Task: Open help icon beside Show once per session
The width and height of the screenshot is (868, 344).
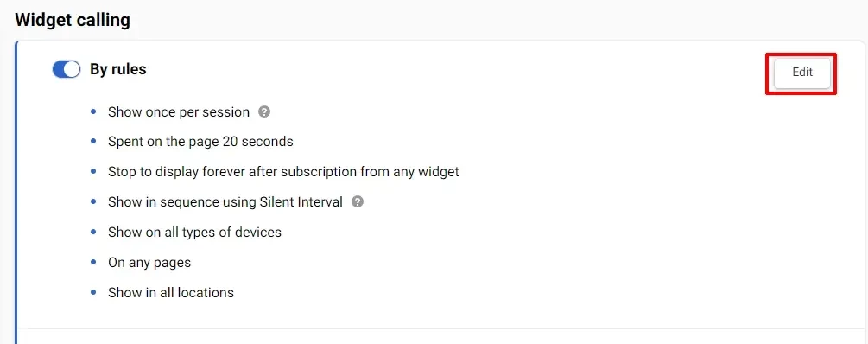Action: 264,111
